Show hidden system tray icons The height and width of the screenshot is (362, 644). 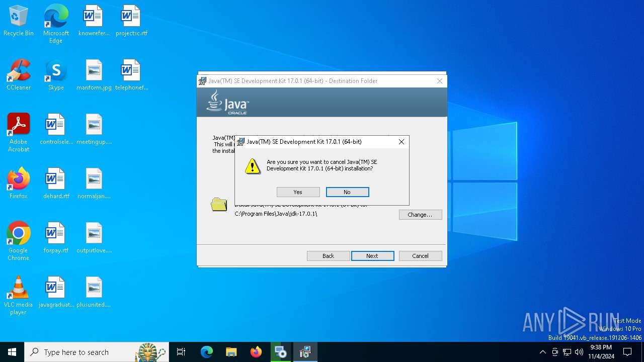coord(542,352)
